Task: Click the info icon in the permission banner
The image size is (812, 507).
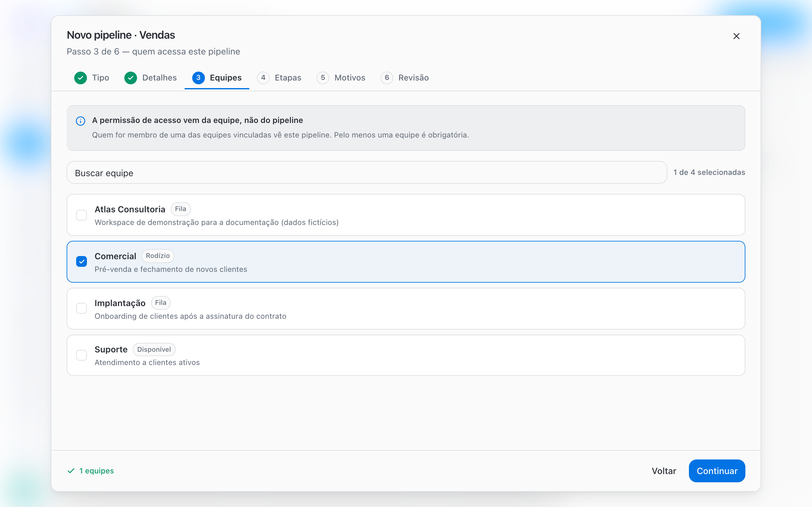Action: (81, 121)
